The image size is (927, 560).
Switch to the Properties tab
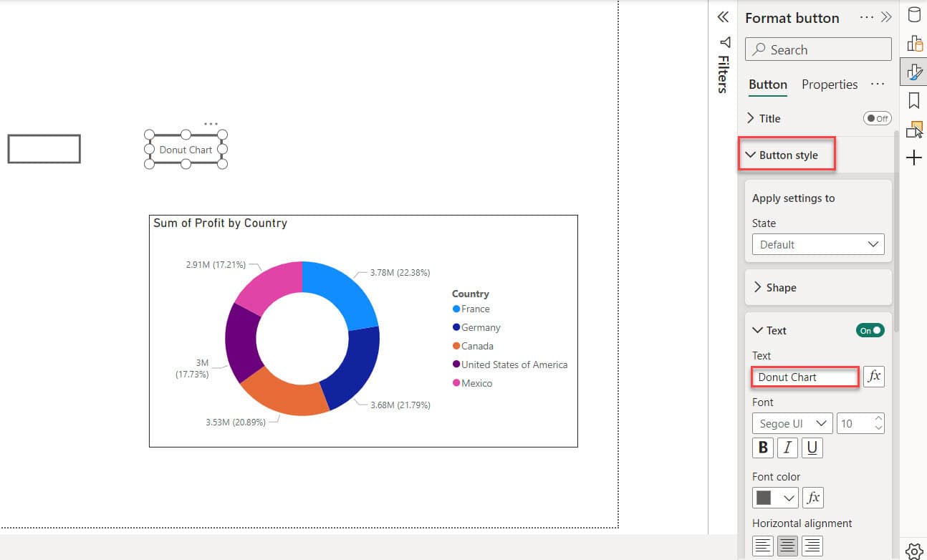[x=830, y=85]
